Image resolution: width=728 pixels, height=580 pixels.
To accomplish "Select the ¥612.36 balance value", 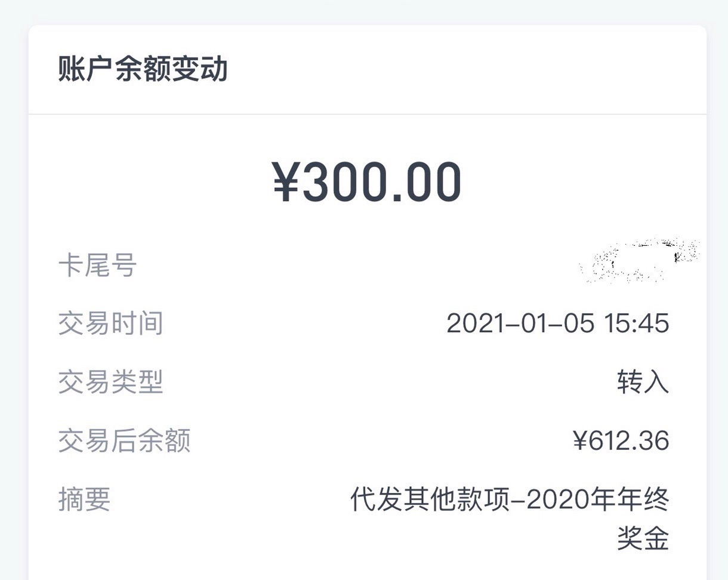I will (621, 440).
